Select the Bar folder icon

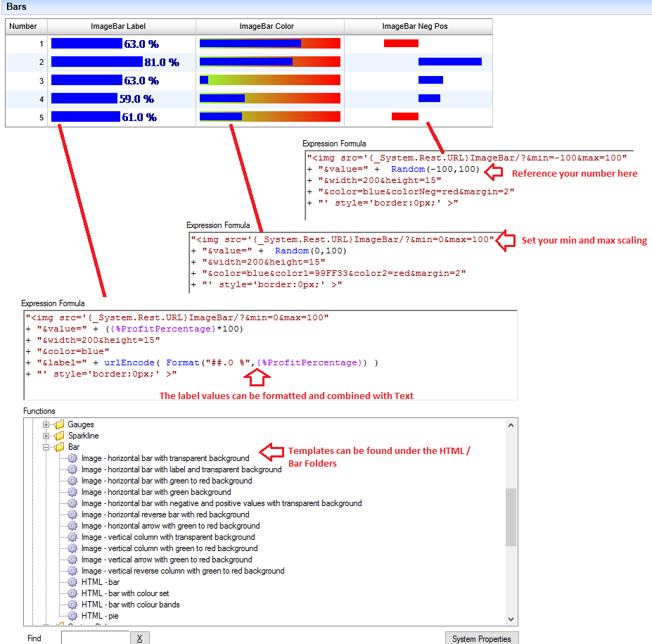click(60, 447)
